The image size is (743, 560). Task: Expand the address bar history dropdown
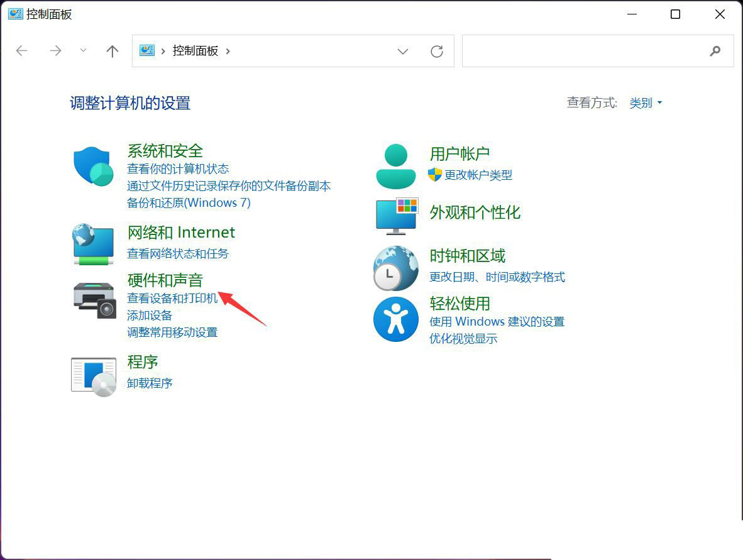(x=403, y=51)
